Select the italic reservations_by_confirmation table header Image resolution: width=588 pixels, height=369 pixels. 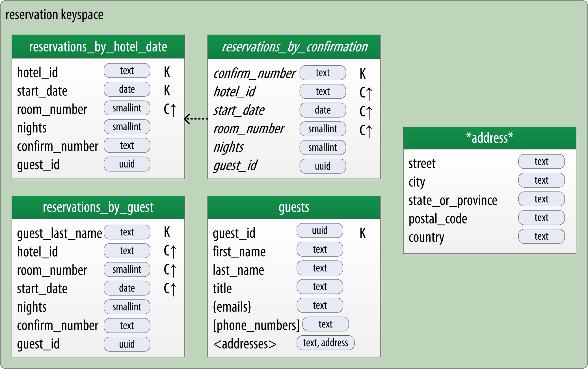tap(294, 47)
